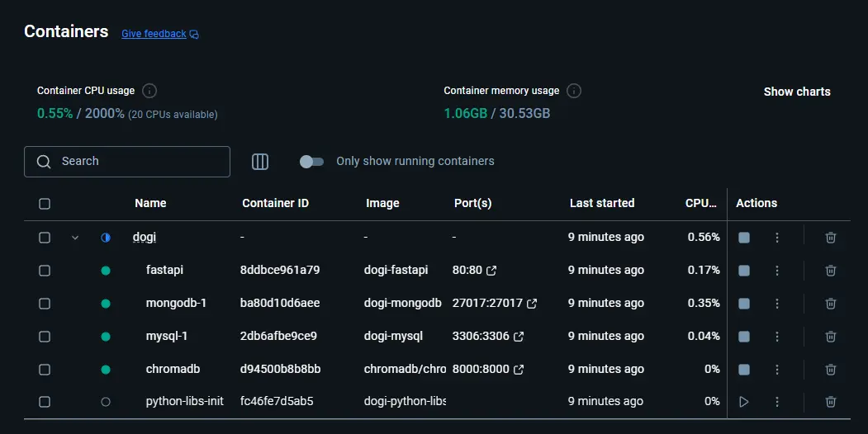Open the python-libs-init container name

[185, 401]
